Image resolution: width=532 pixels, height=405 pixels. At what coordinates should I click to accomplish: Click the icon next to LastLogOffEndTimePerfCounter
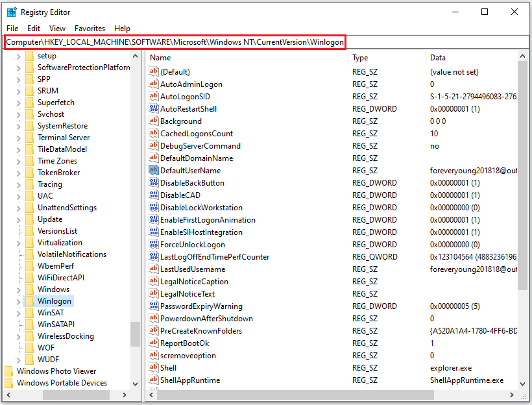point(152,256)
